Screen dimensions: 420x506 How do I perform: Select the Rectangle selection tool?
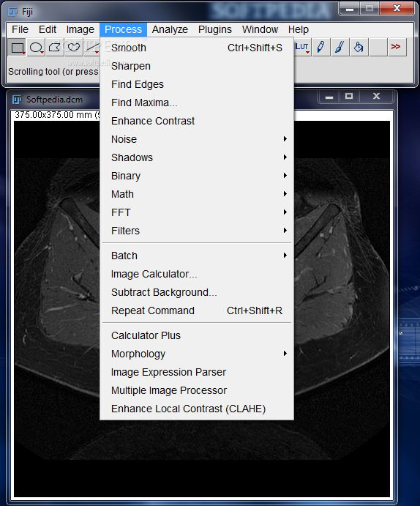coord(17,48)
